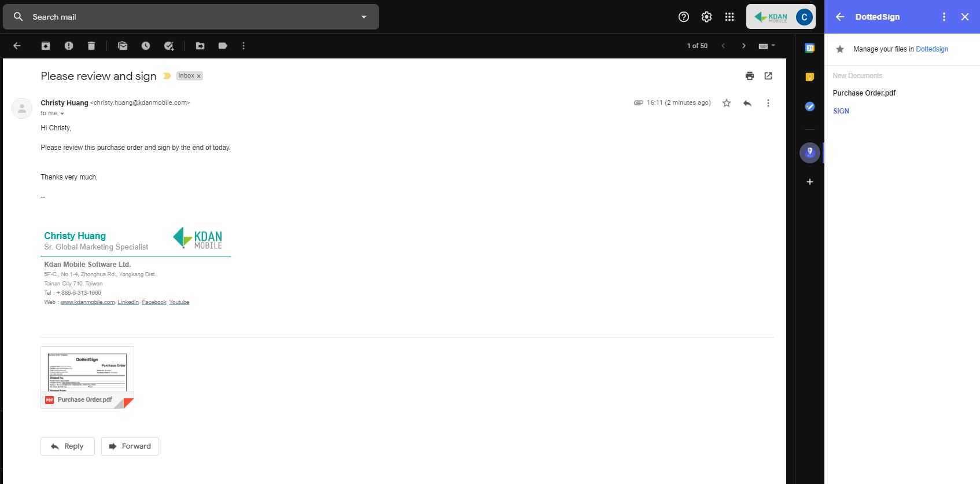Click the email timestamp 16:11

679,102
